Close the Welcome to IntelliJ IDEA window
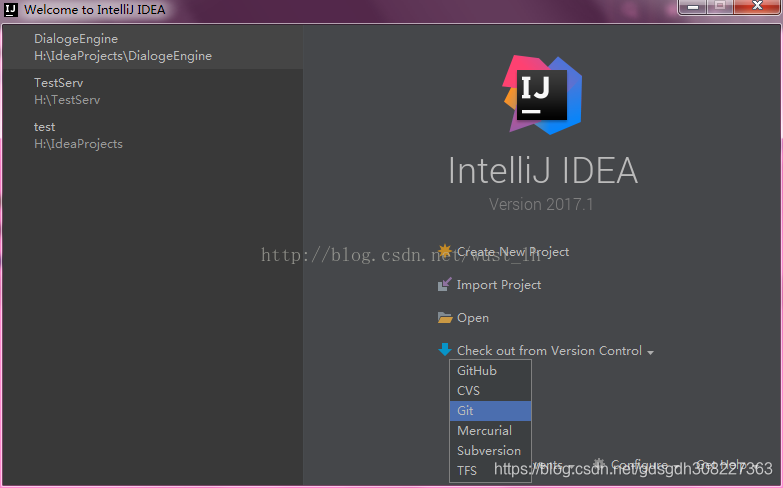 click(757, 6)
